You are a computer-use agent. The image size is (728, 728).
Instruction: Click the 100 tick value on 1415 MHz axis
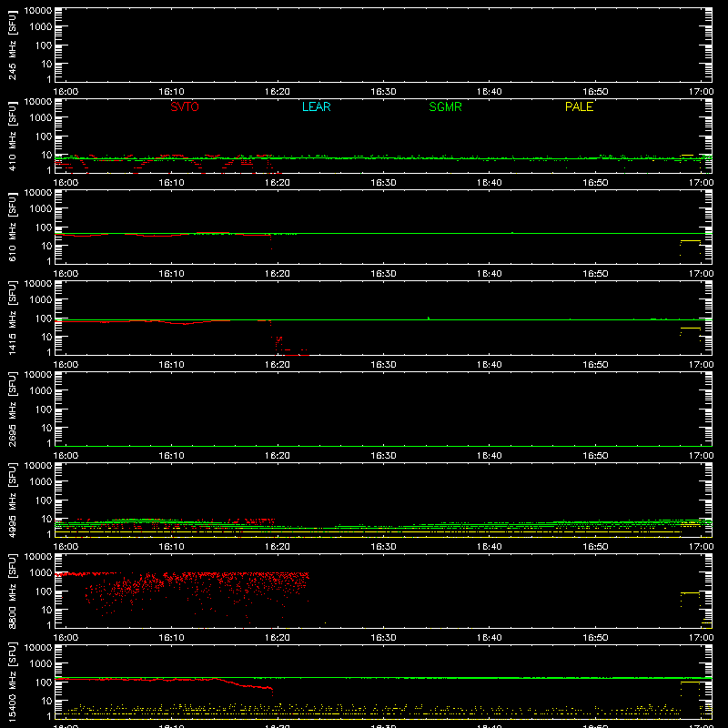point(44,318)
